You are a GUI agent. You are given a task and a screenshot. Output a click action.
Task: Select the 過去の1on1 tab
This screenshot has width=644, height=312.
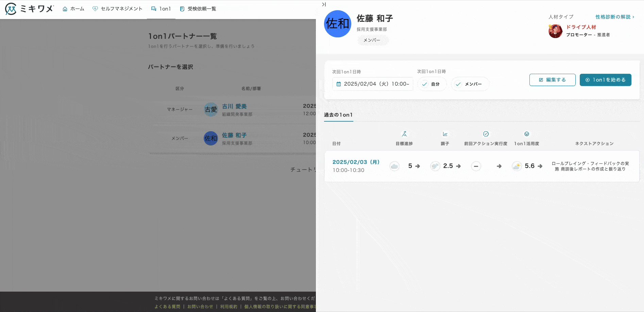tap(338, 115)
